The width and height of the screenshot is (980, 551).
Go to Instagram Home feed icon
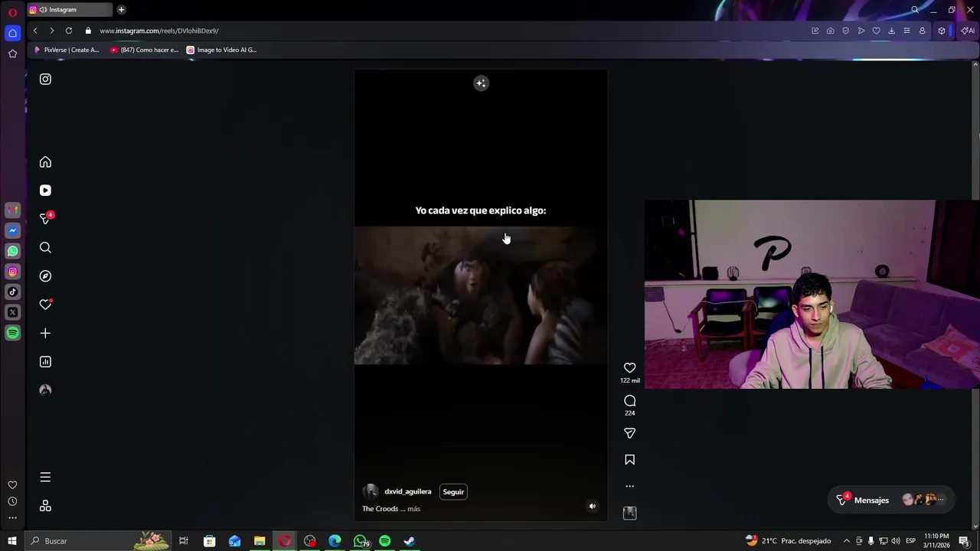coord(45,162)
